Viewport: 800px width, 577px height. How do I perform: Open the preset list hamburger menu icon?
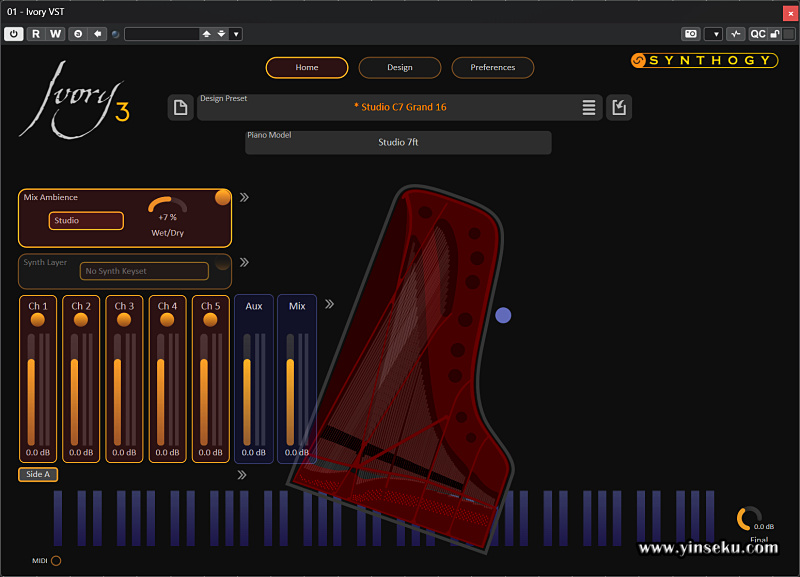tap(589, 107)
